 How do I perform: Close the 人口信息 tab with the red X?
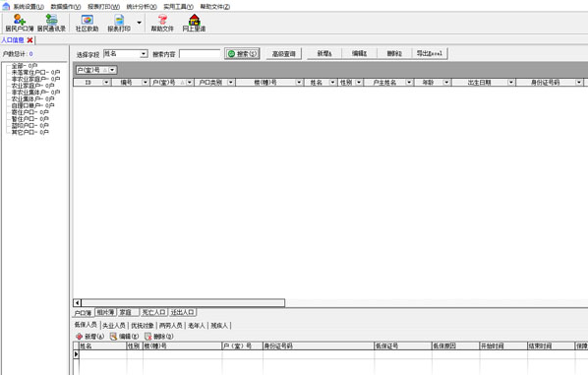[x=30, y=39]
